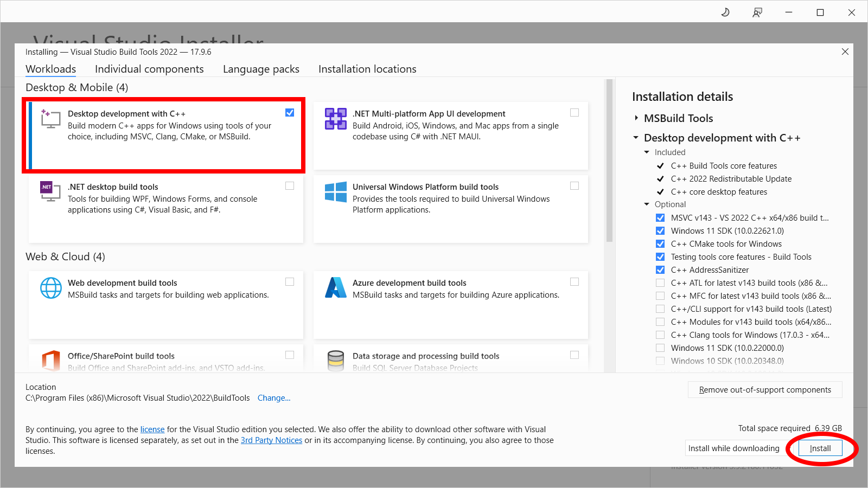
Task: Switch to the Individual components tab
Action: (x=149, y=69)
